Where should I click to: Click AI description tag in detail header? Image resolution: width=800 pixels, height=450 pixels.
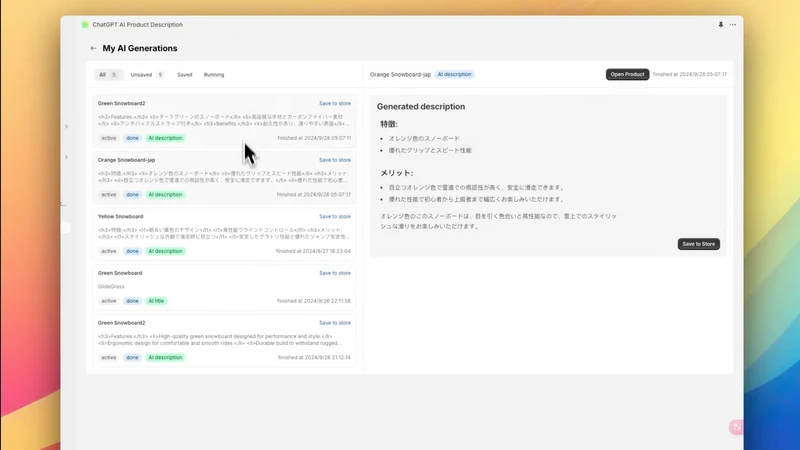(x=454, y=74)
